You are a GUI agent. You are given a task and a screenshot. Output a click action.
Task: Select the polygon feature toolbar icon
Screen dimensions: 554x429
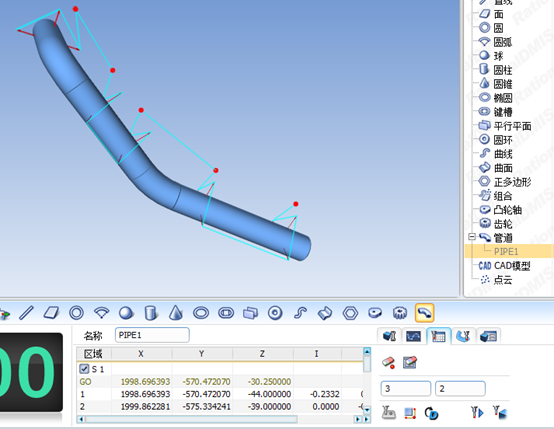point(350,313)
